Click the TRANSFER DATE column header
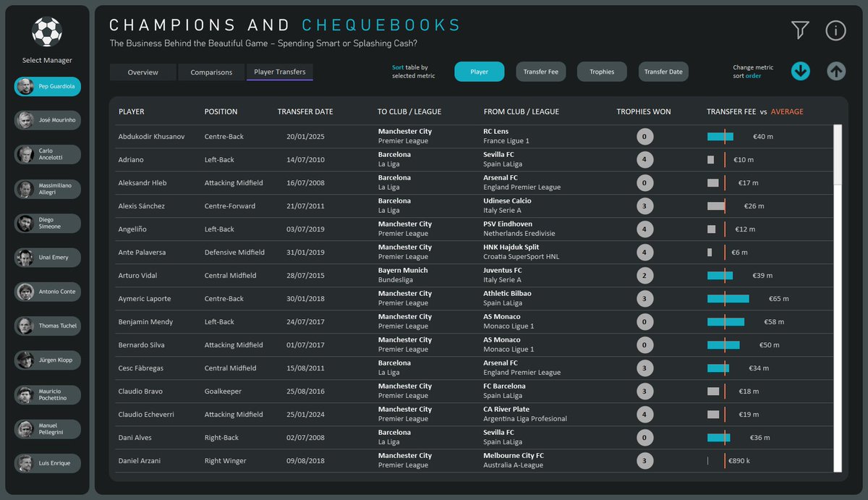The width and height of the screenshot is (868, 500). (x=305, y=112)
